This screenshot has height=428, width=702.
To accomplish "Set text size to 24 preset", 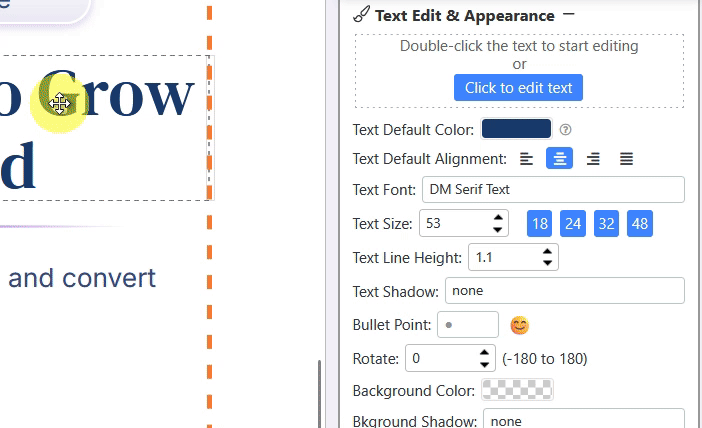I will tap(573, 224).
